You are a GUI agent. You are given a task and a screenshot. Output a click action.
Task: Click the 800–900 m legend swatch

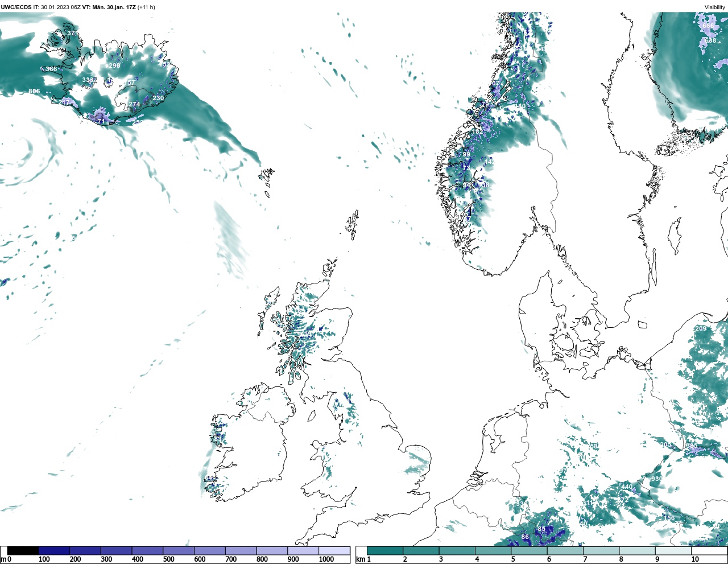coord(272,551)
